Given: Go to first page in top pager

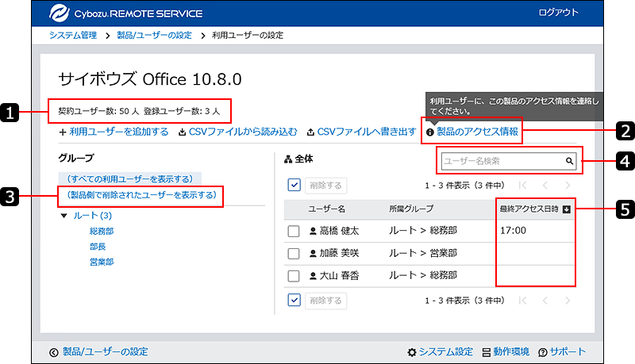Looking at the screenshot, I should tap(523, 186).
